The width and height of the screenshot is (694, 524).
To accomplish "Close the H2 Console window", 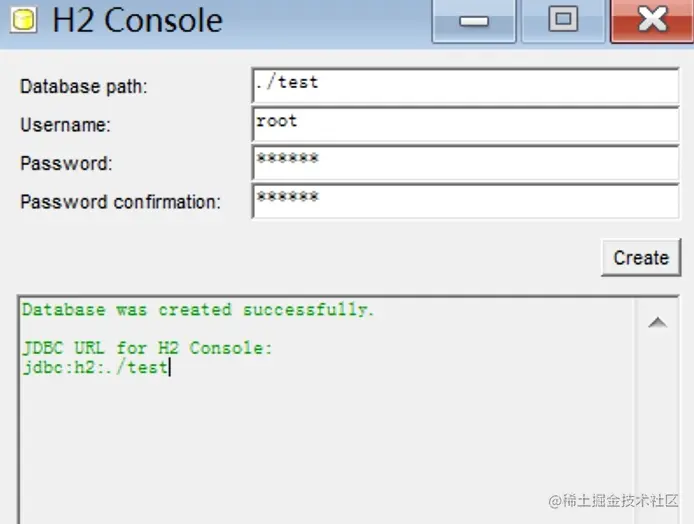I will click(652, 21).
